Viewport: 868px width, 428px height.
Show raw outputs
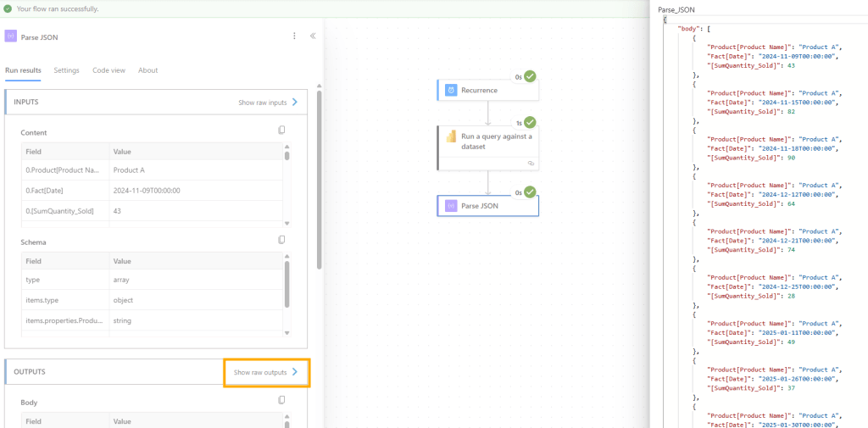tap(266, 372)
